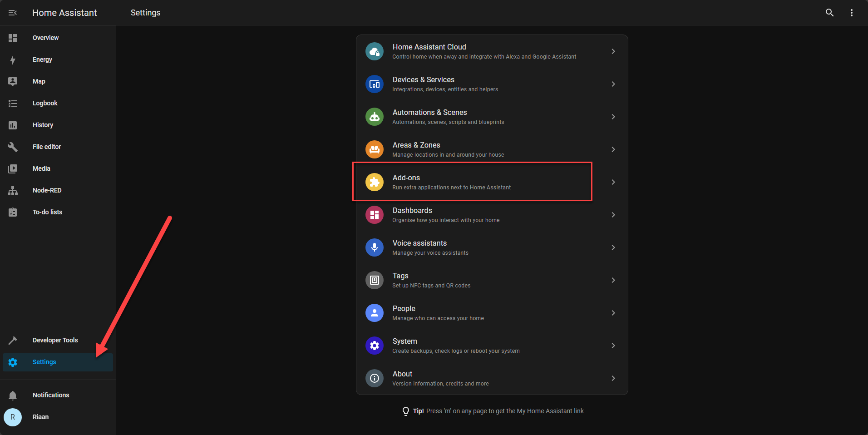The height and width of the screenshot is (435, 868).
Task: Click the Home Assistant Cloud icon
Action: (375, 51)
